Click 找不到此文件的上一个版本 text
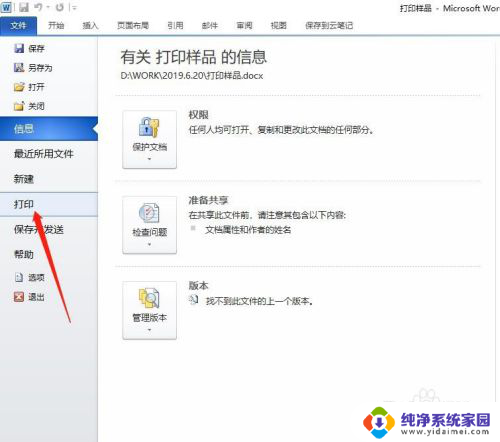500x442 pixels. click(259, 301)
